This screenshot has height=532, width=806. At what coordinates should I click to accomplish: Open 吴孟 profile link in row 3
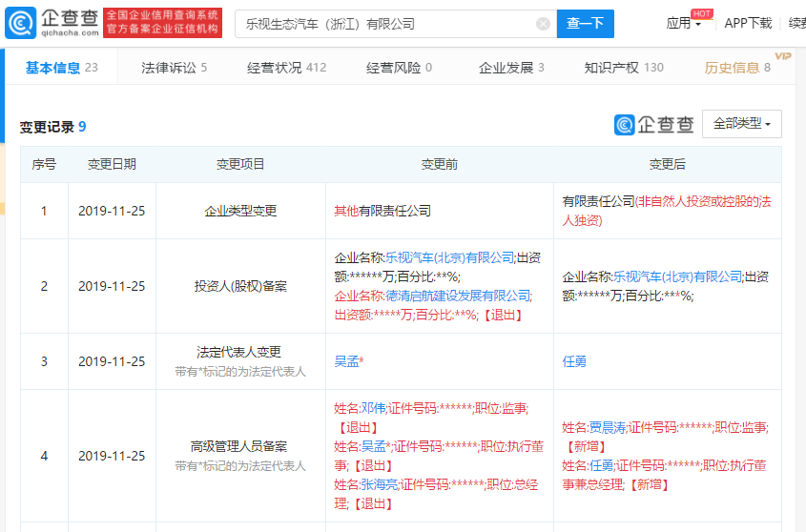click(346, 361)
